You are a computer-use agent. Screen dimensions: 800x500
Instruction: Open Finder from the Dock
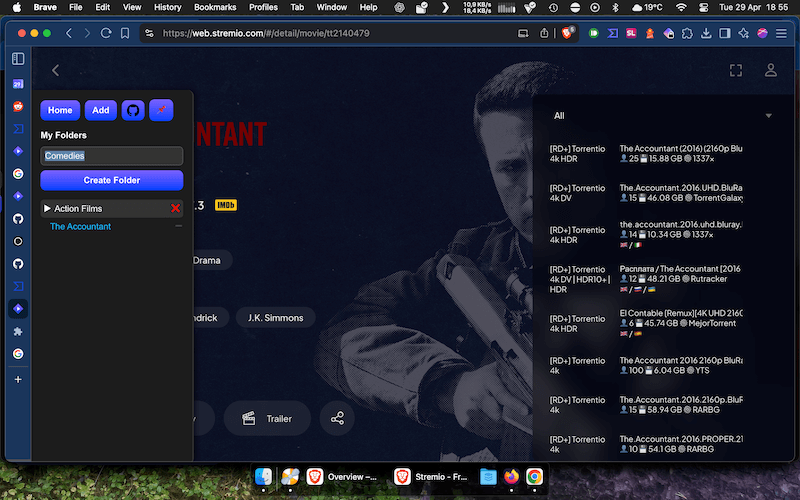[x=263, y=477]
